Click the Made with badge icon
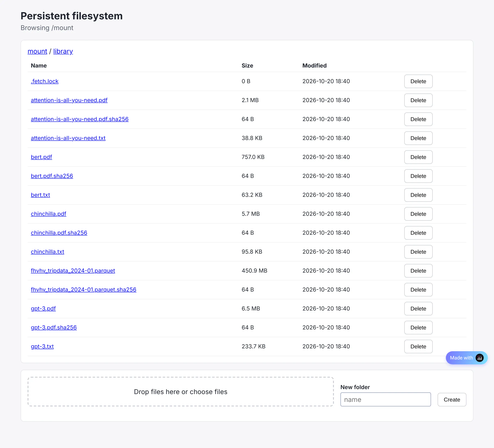The height and width of the screenshot is (448, 494). [479, 358]
